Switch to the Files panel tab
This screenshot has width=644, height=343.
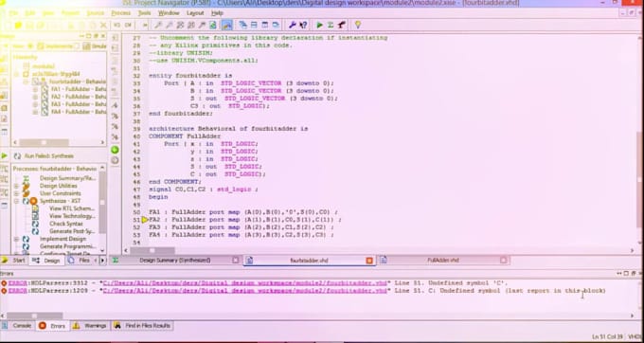[x=80, y=261]
